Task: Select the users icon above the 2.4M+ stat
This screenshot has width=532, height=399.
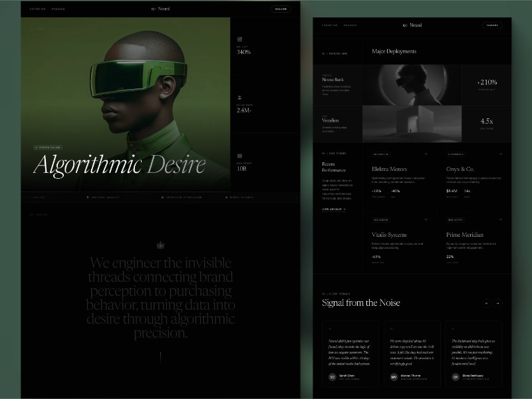Action: 239,96
